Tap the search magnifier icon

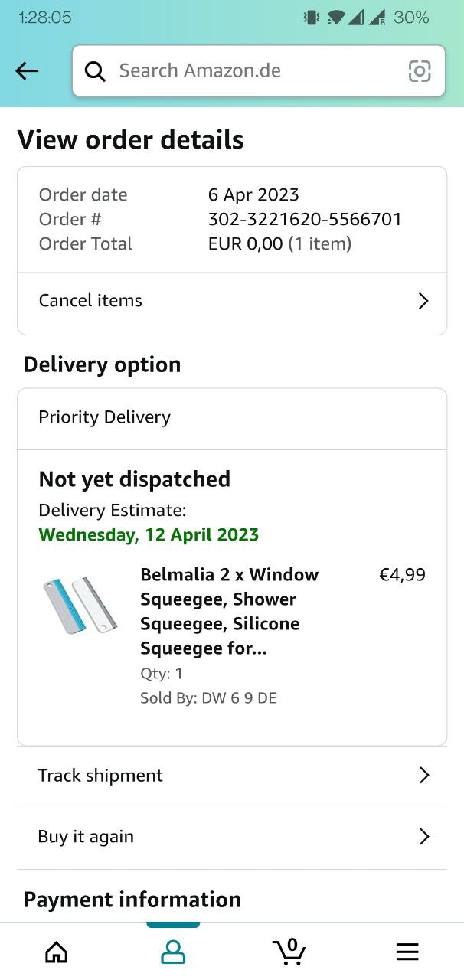coord(95,71)
